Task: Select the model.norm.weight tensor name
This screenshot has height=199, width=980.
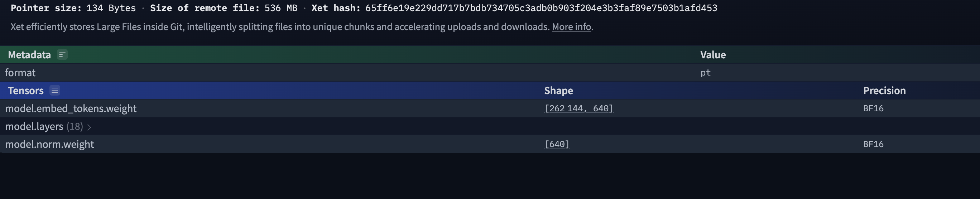Action: pyautogui.click(x=49, y=144)
